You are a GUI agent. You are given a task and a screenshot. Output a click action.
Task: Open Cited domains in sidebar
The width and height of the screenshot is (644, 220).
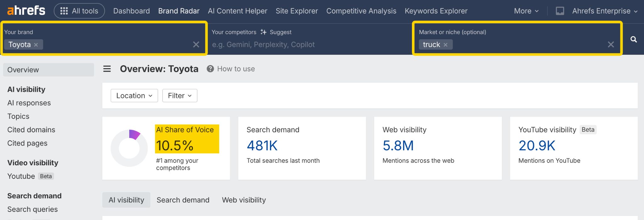(31, 130)
